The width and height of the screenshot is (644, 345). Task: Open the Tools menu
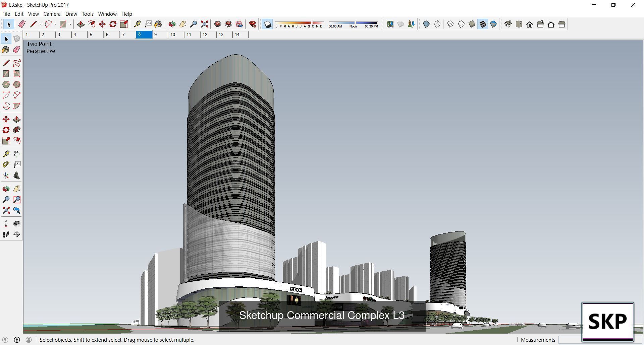88,14
